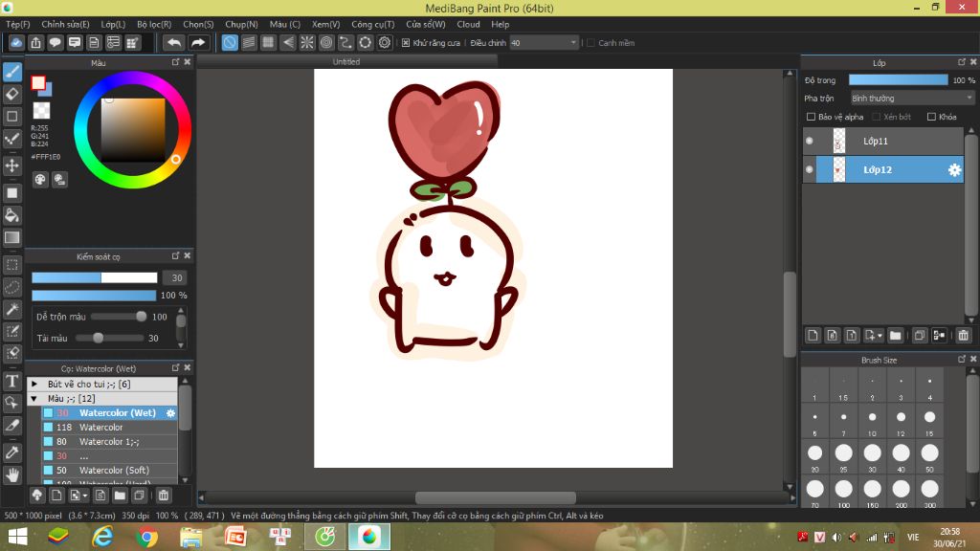The width and height of the screenshot is (980, 551).
Task: Open File Explorer from taskbar
Action: [191, 537]
